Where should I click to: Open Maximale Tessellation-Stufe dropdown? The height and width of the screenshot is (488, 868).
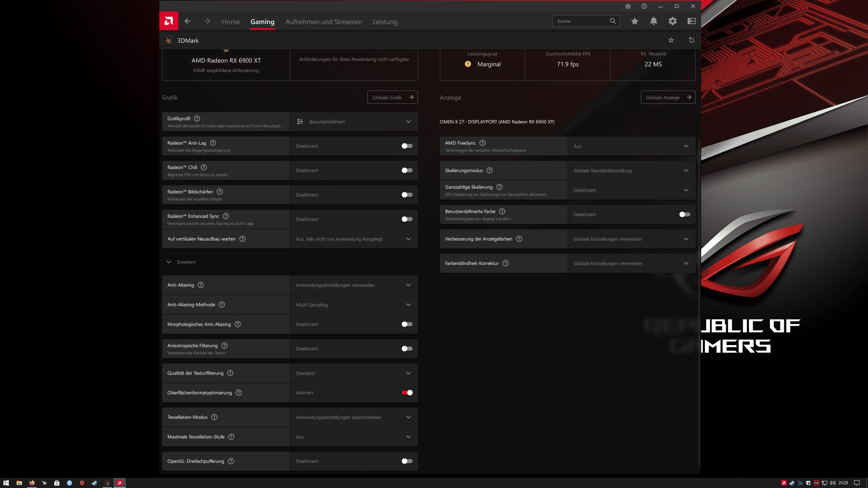pyautogui.click(x=354, y=437)
